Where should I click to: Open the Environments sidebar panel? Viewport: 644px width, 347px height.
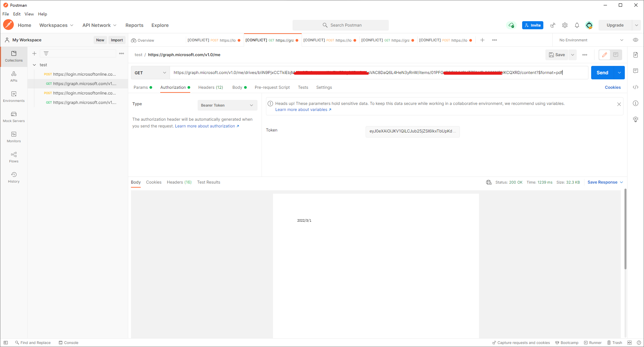pyautogui.click(x=14, y=97)
